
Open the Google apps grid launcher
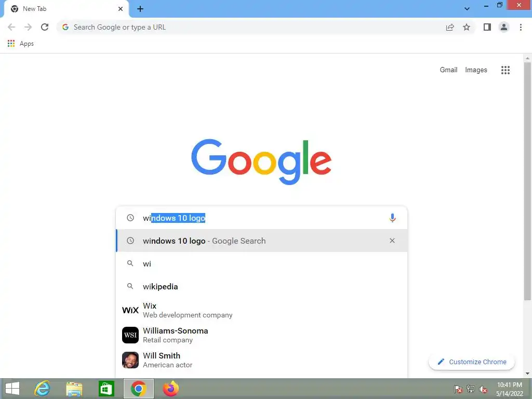(x=506, y=70)
